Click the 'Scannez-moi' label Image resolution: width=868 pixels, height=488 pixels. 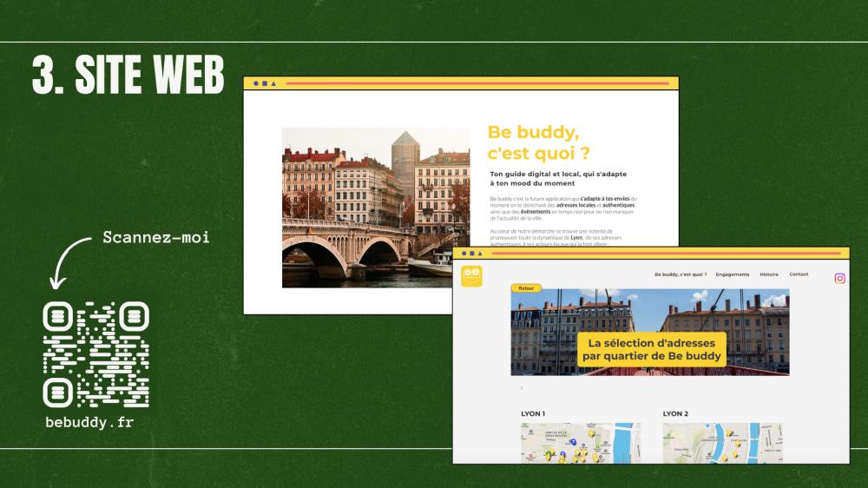tap(156, 238)
